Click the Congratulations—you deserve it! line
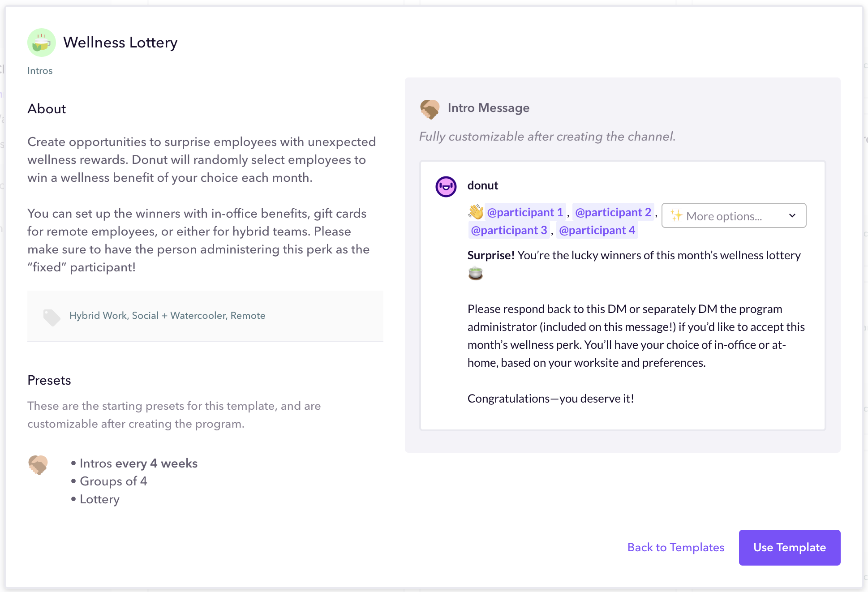The height and width of the screenshot is (592, 868). [x=550, y=399]
